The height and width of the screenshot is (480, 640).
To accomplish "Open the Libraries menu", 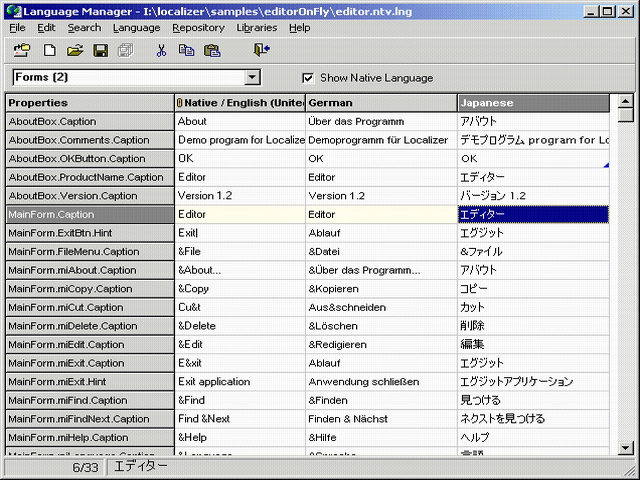I will pos(257,28).
